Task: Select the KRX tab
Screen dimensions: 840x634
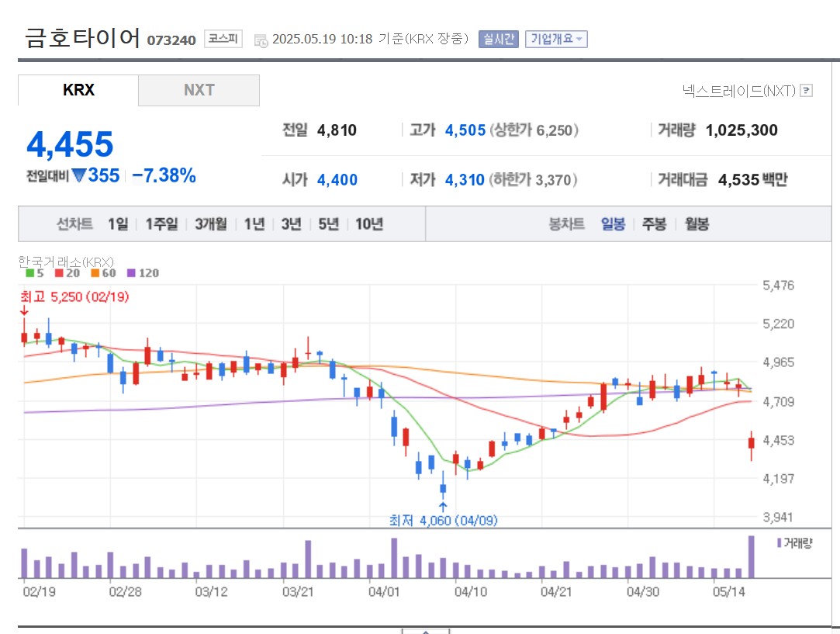Action: pyautogui.click(x=78, y=90)
